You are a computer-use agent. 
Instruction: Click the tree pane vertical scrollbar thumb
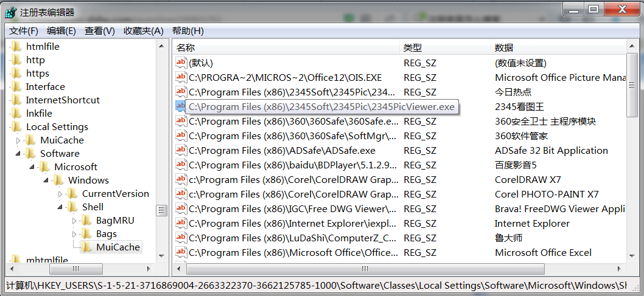(162, 211)
